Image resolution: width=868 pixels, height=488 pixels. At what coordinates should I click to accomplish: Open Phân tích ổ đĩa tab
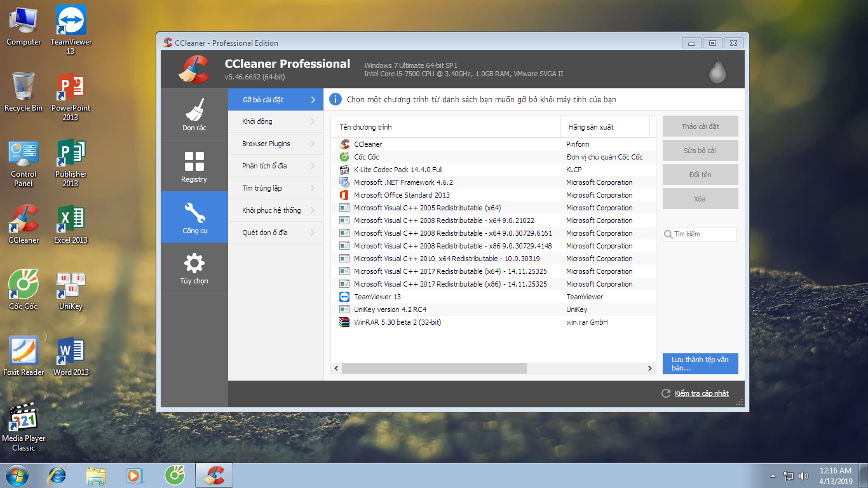(276, 166)
